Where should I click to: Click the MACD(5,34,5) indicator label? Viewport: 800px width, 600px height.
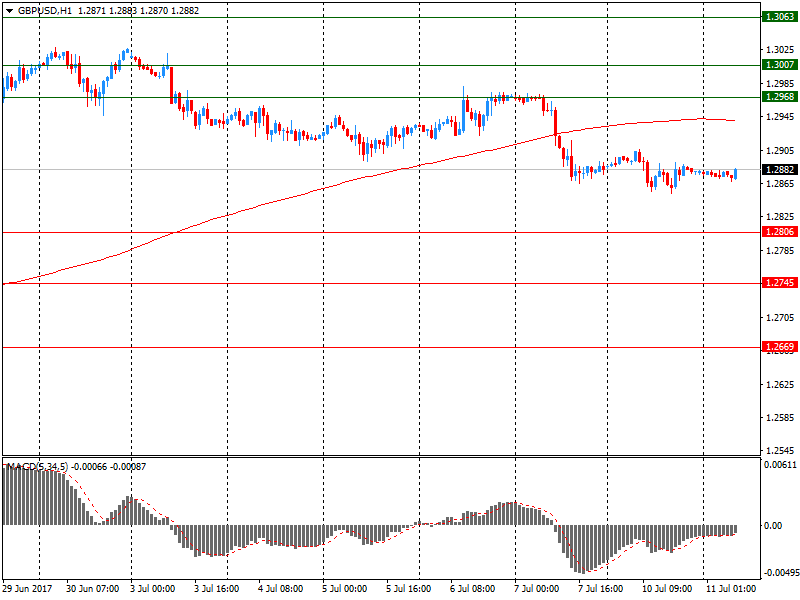point(37,466)
